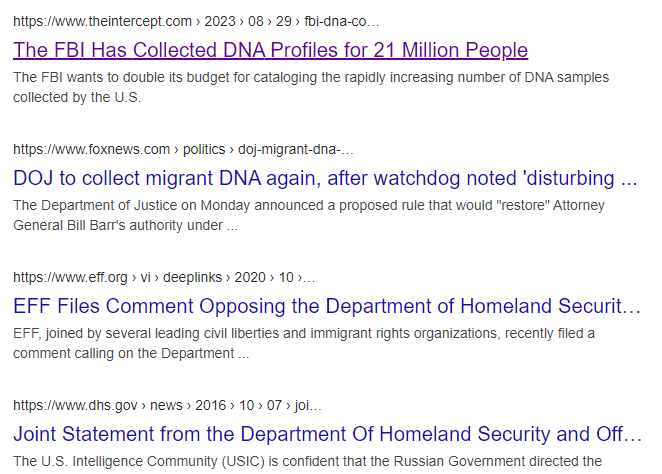Open the DOJ migrant DNA result title
The height and width of the screenshot is (474, 662).
point(325,179)
